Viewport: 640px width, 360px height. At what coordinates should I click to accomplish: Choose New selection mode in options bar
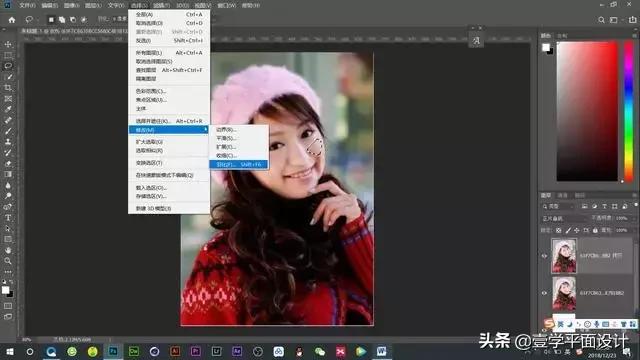coord(51,20)
